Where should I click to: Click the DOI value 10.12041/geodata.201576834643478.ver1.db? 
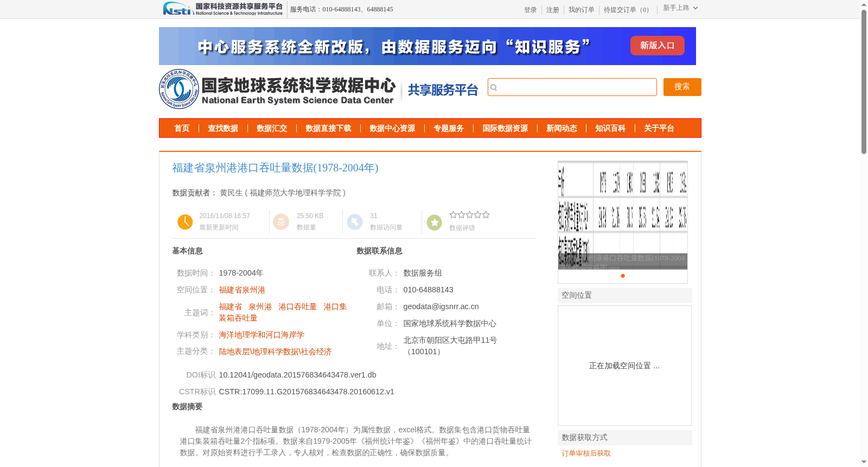pos(297,375)
